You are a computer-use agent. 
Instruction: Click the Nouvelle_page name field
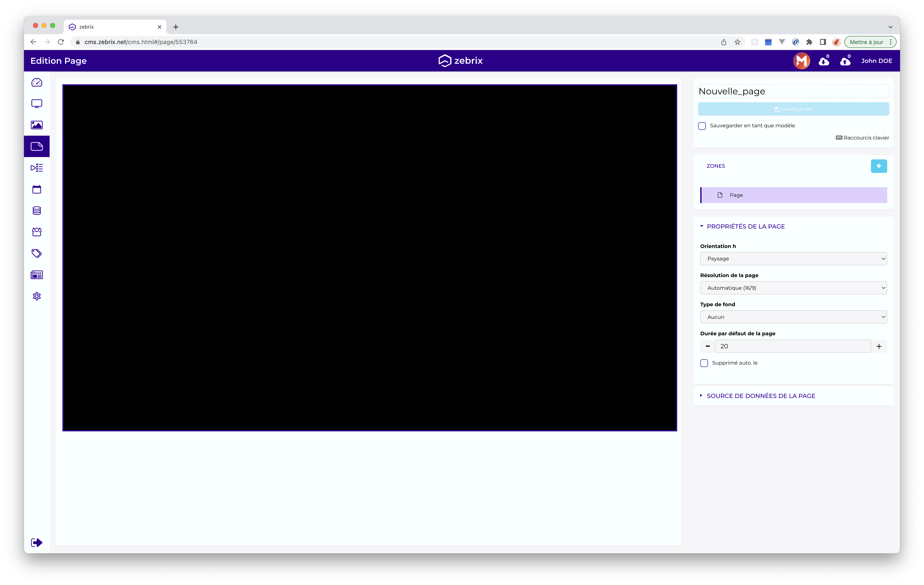793,91
